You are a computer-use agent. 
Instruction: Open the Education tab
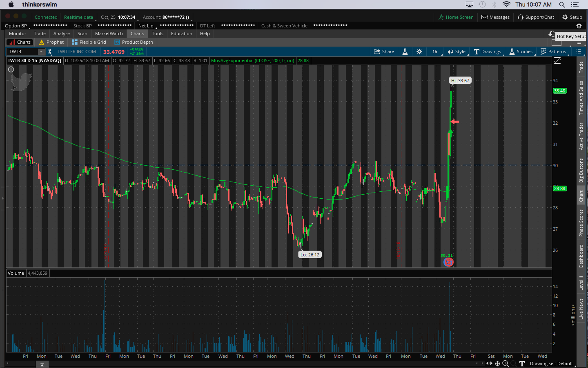click(x=182, y=34)
